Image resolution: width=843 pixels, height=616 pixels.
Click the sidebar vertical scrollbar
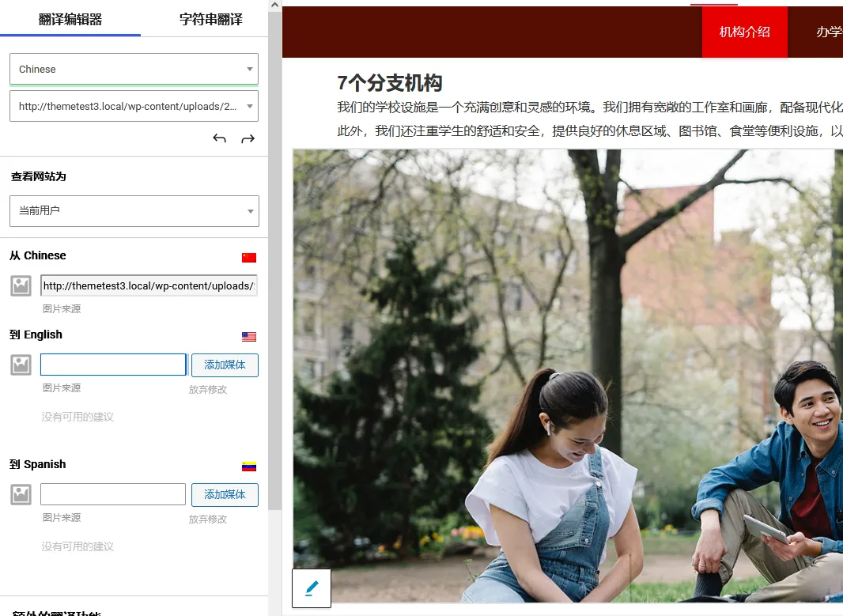click(x=274, y=261)
